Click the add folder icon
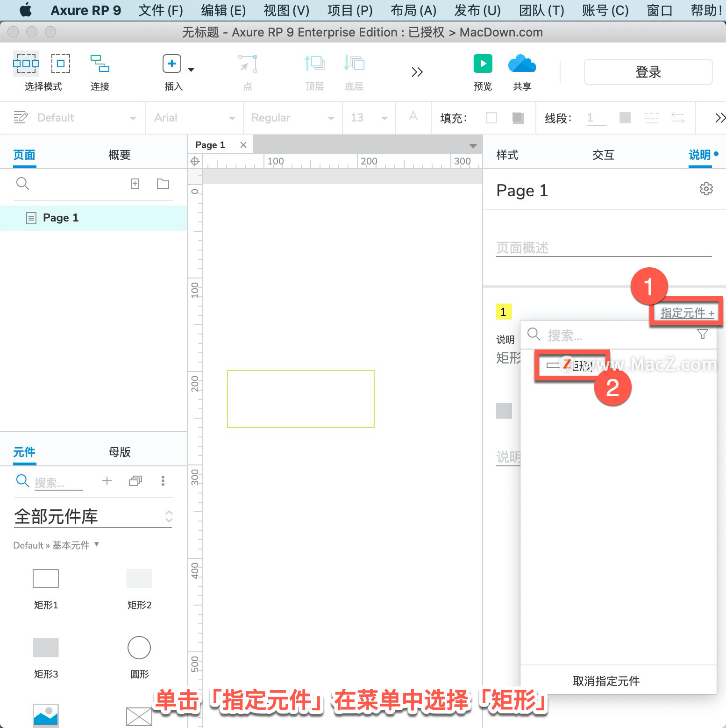 (163, 184)
